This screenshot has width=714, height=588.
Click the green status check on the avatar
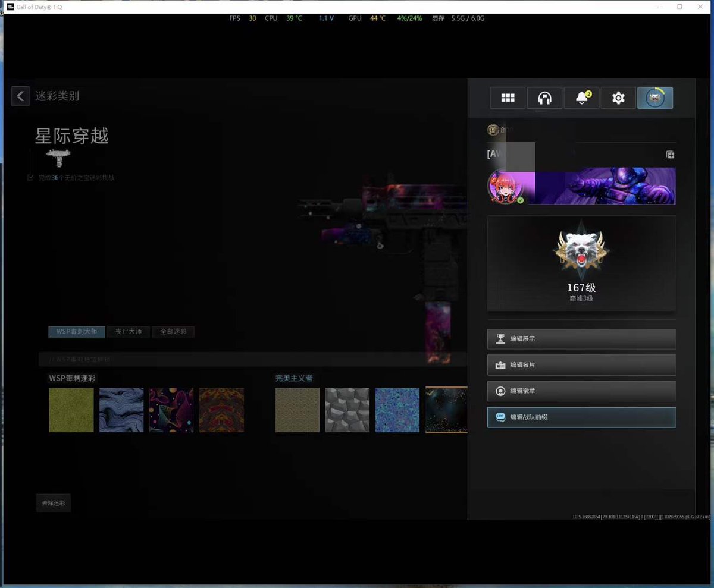point(519,201)
